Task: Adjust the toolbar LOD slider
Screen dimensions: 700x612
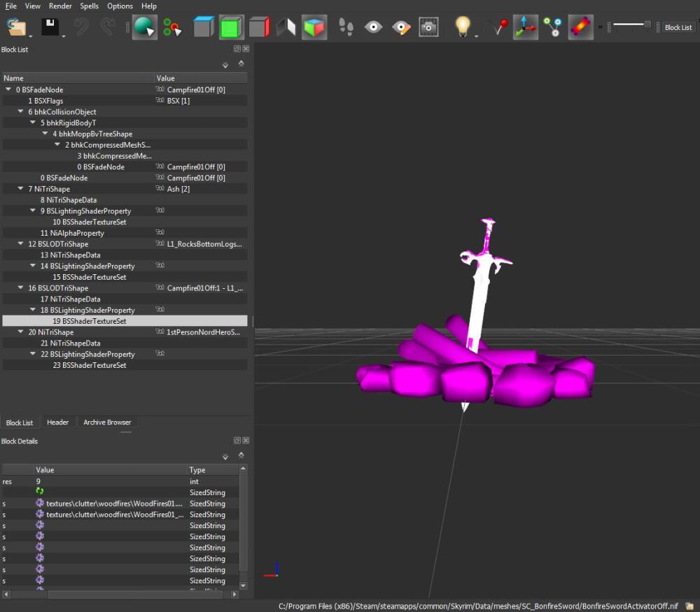Action: tap(631, 24)
